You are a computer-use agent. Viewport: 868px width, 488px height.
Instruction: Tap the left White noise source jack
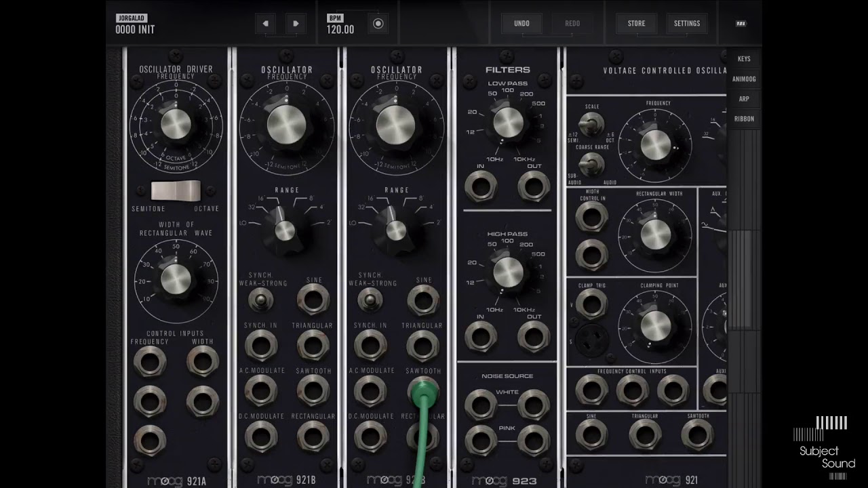[481, 405]
